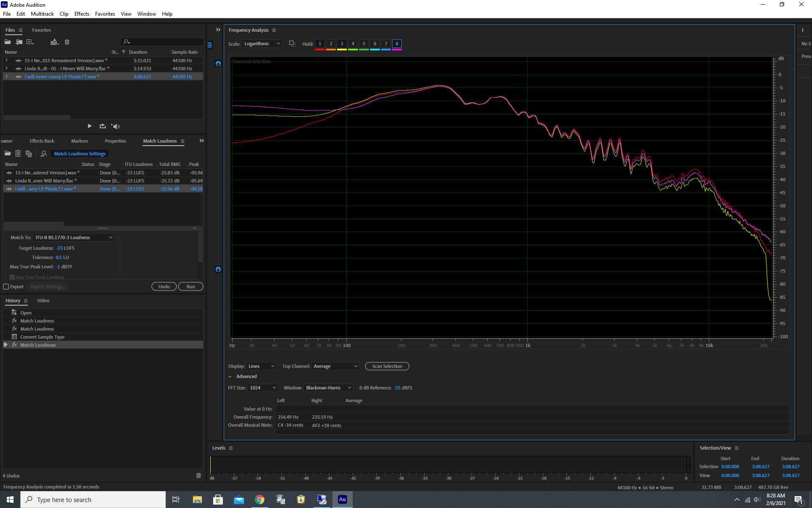
Task: Click the History panel menu icon
Action: [x=26, y=301]
